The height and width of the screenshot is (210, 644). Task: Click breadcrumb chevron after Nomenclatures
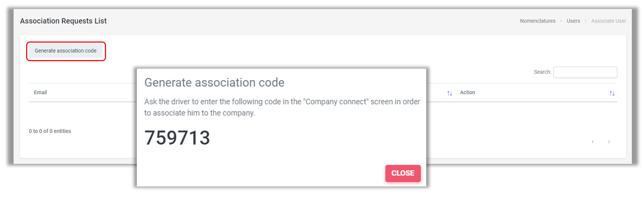561,21
